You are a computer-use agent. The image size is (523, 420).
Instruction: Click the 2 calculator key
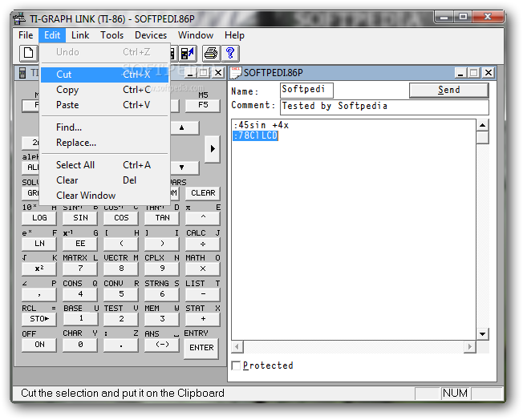tap(121, 319)
